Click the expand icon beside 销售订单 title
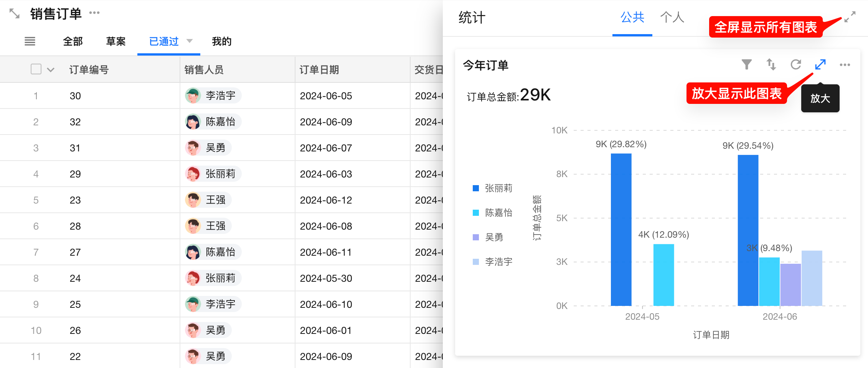This screenshot has width=868, height=368. point(15,14)
